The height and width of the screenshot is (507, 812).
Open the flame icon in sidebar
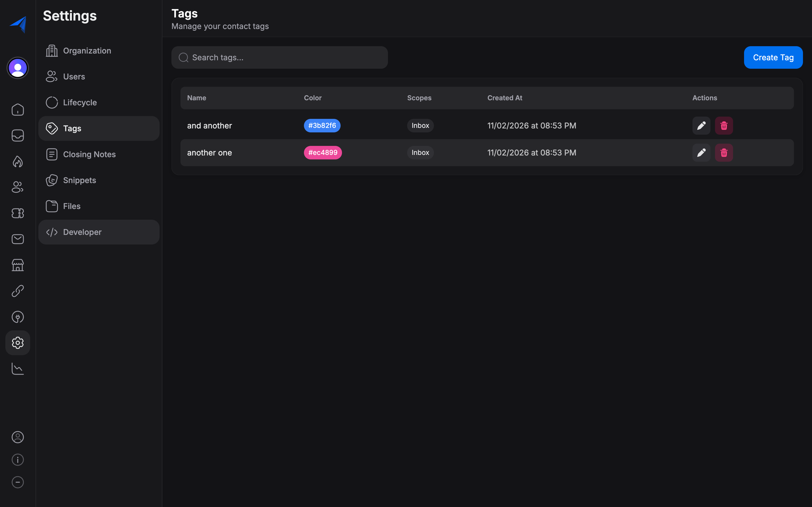tap(18, 161)
